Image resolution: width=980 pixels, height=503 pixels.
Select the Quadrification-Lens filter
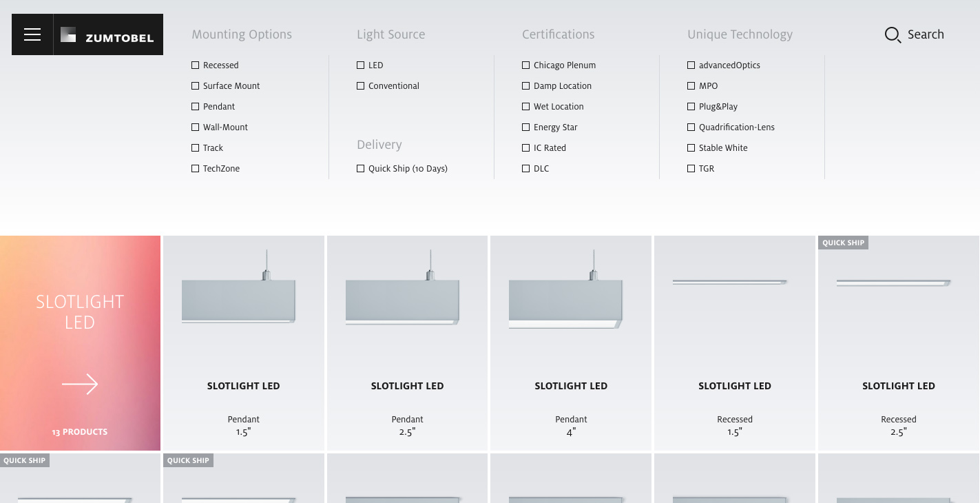(691, 127)
